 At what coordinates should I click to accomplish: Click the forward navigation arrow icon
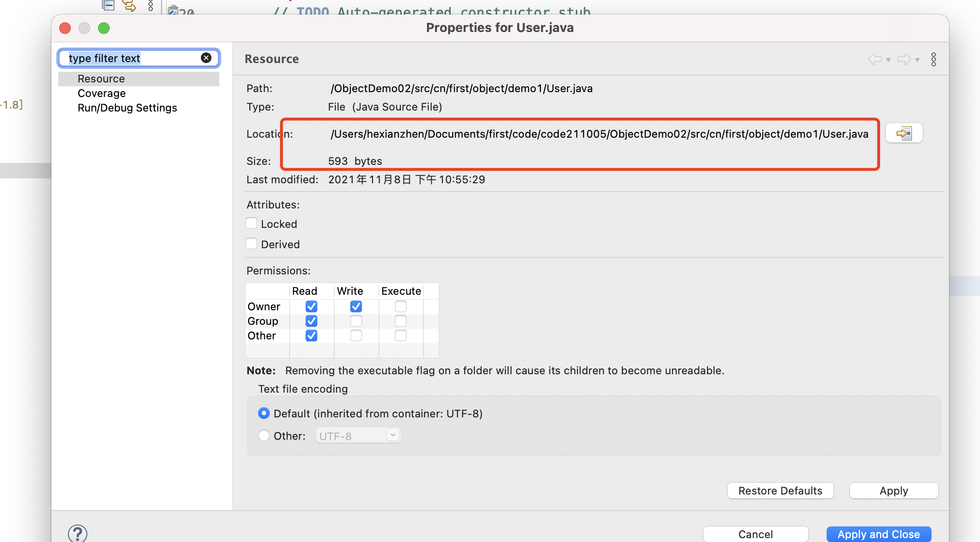(x=904, y=59)
